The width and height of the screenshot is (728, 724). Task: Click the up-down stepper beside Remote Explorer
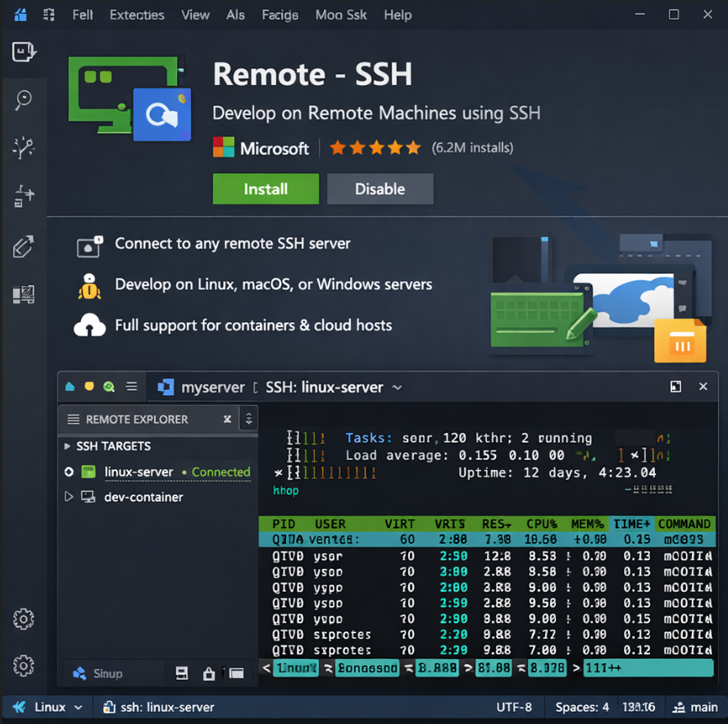point(249,419)
